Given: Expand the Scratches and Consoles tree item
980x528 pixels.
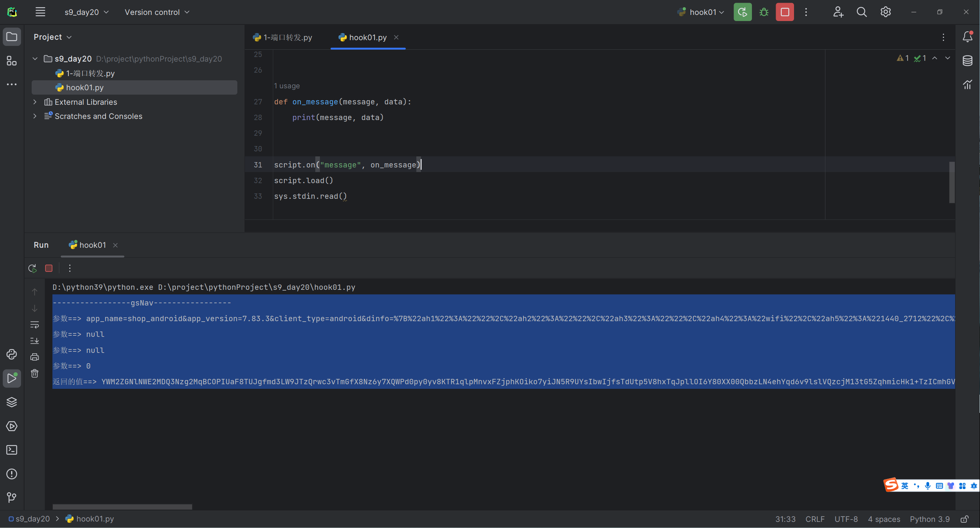Looking at the screenshot, I should pos(35,116).
